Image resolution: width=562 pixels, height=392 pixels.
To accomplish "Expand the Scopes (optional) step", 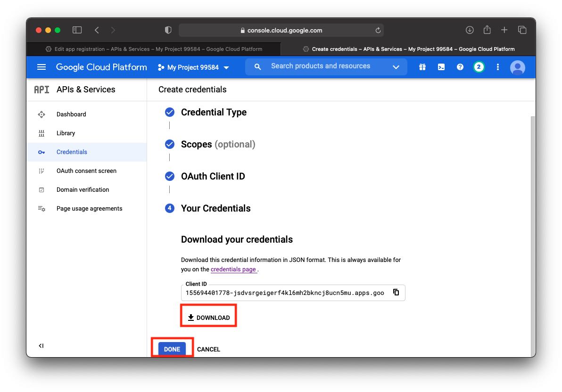I will 218,144.
